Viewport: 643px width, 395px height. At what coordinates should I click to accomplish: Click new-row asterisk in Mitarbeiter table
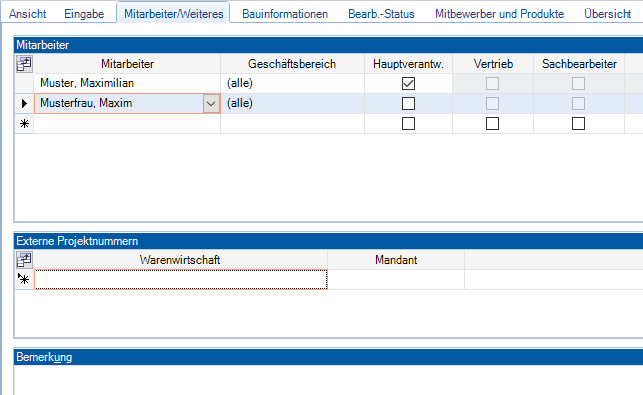(24, 123)
